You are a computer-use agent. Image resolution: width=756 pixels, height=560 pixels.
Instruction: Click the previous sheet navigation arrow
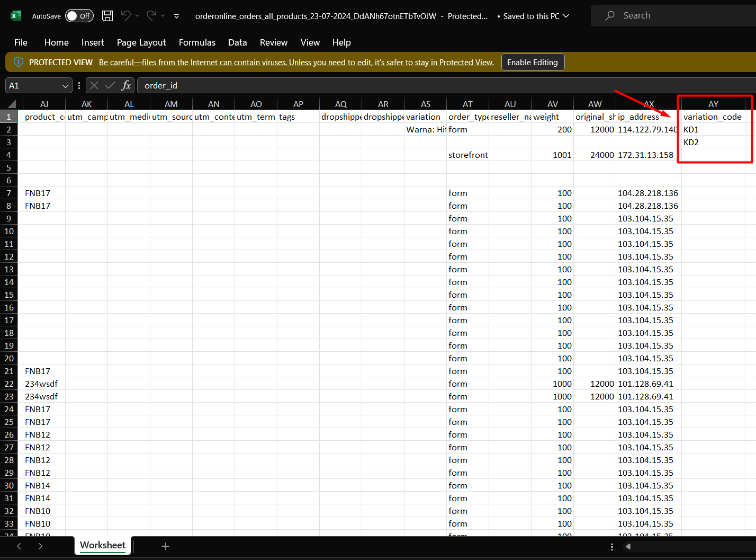(x=19, y=546)
